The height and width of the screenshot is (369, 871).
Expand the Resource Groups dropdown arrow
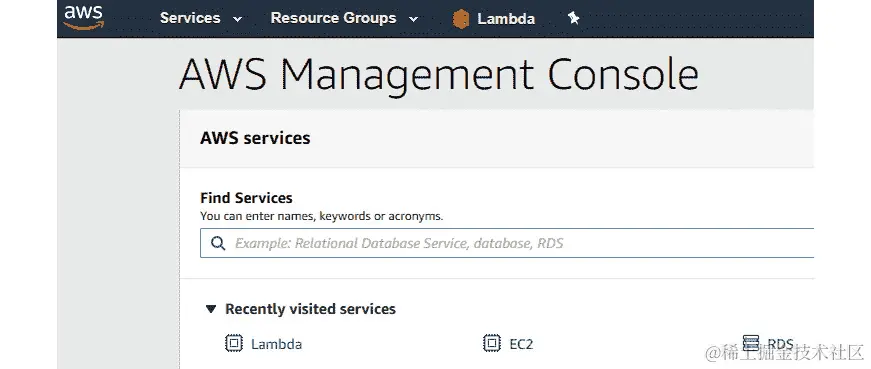coord(413,19)
